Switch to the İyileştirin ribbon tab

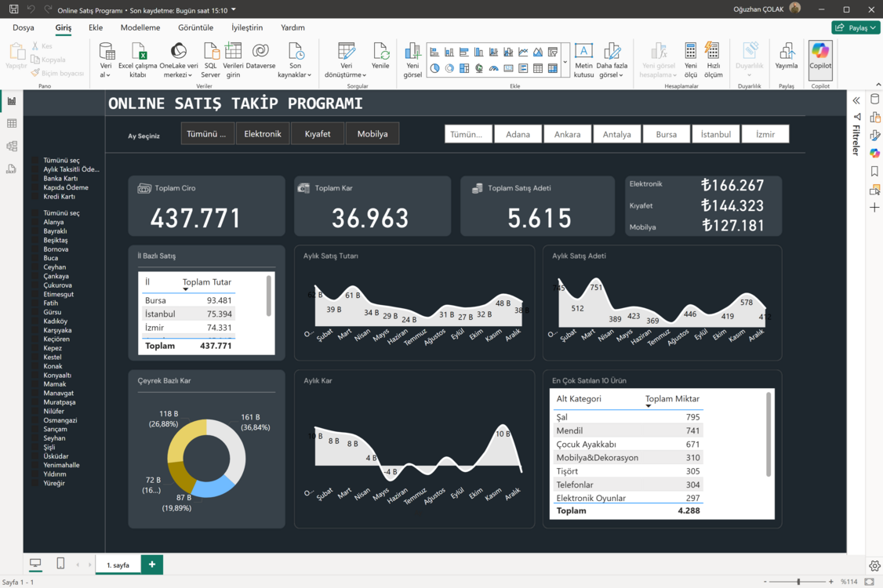tap(247, 27)
